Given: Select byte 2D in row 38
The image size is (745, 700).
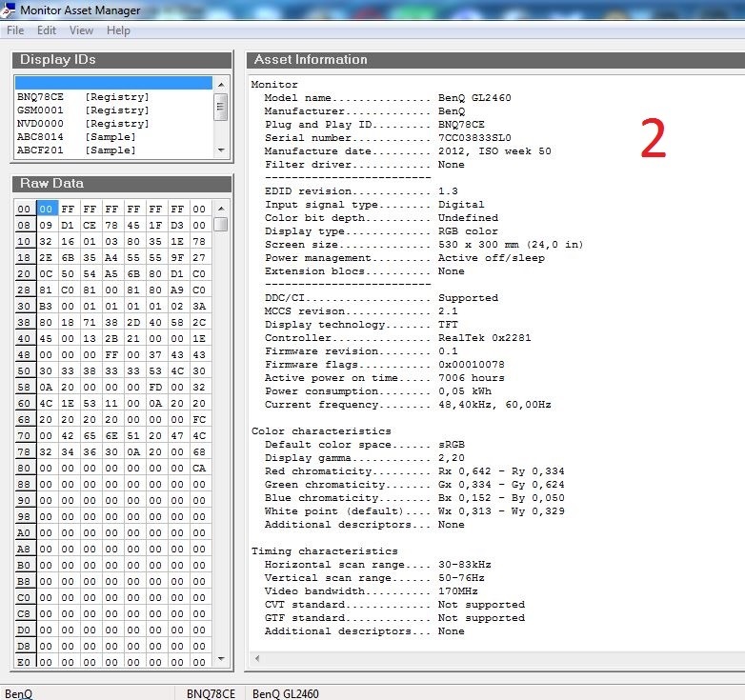Looking at the screenshot, I should pos(133,322).
